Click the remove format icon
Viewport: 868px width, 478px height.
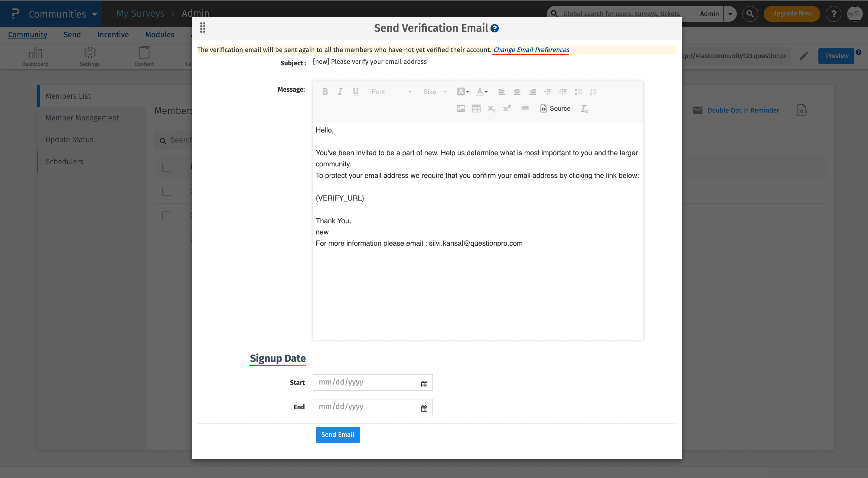(x=584, y=109)
